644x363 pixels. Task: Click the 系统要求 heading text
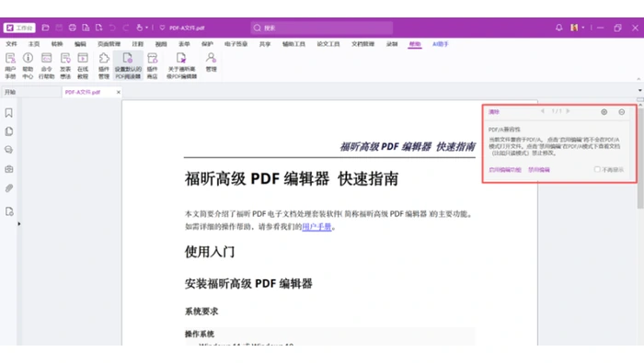[201, 312]
